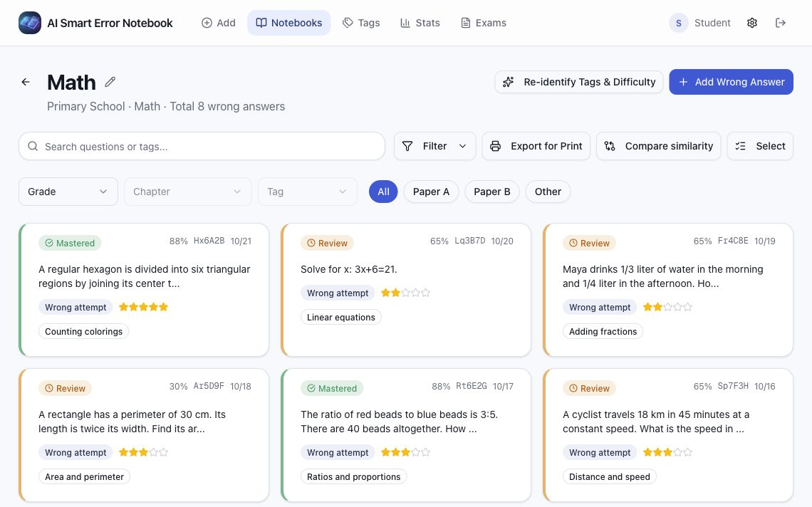This screenshot has width=812, height=507.
Task: Click question ID Rt6E2G
Action: (x=472, y=387)
